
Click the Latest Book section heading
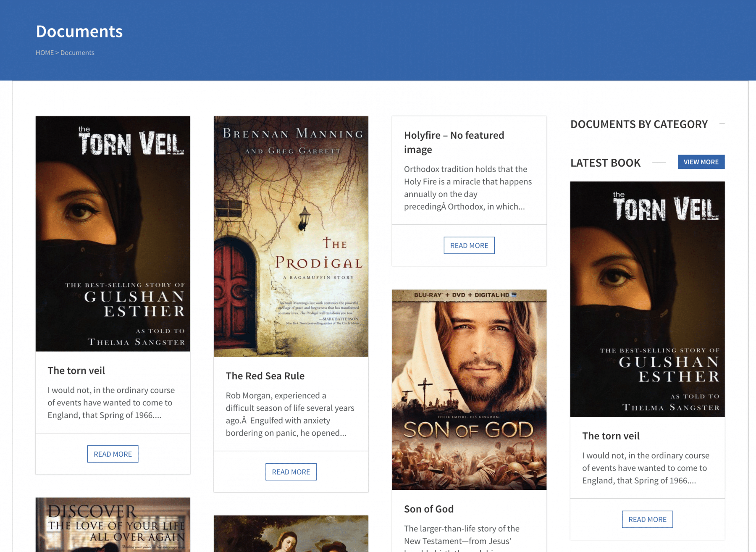pyautogui.click(x=605, y=163)
